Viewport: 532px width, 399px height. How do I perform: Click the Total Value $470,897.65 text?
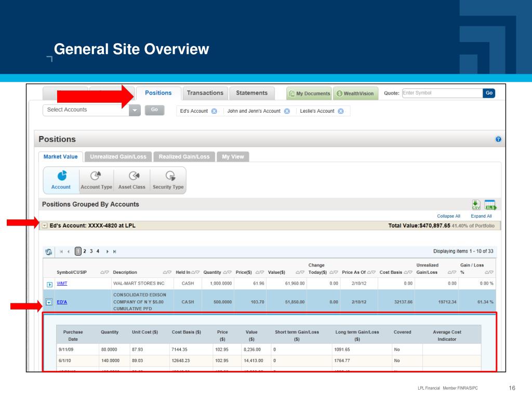pos(419,225)
